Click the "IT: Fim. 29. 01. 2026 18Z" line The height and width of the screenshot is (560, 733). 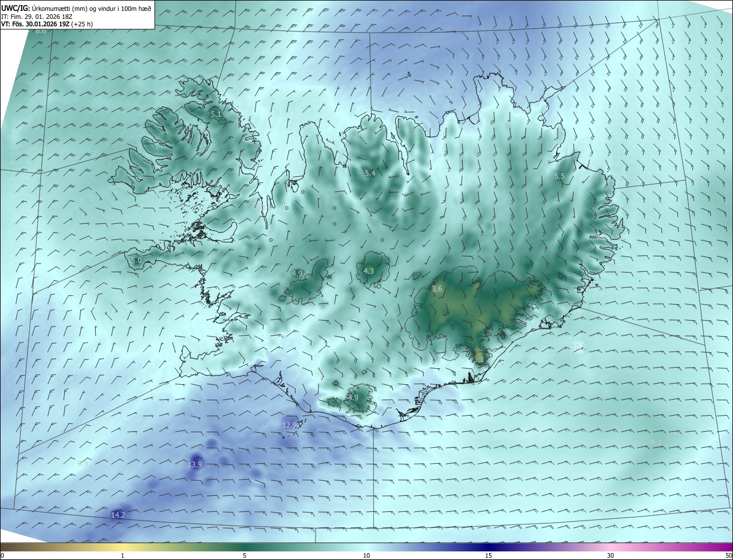coord(36,17)
